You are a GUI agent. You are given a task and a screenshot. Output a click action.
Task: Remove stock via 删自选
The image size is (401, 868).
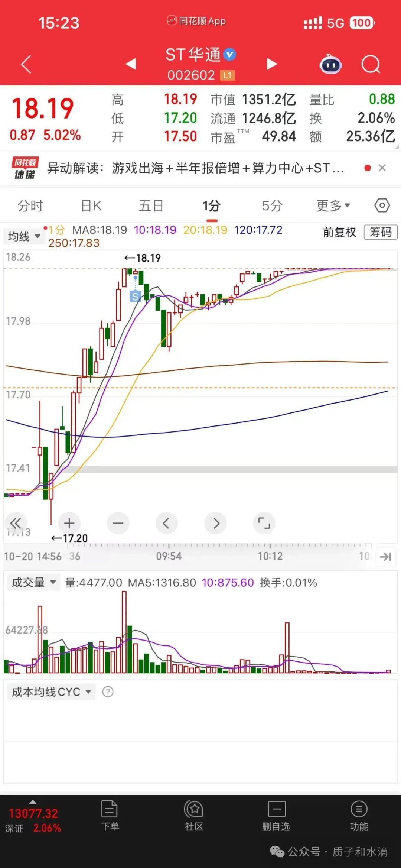[x=276, y=816]
